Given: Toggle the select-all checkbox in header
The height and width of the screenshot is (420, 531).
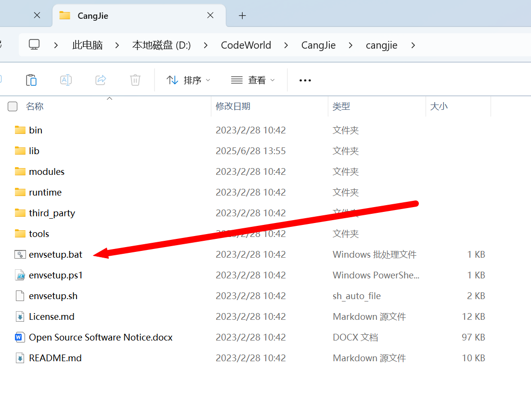Looking at the screenshot, I should [13, 106].
